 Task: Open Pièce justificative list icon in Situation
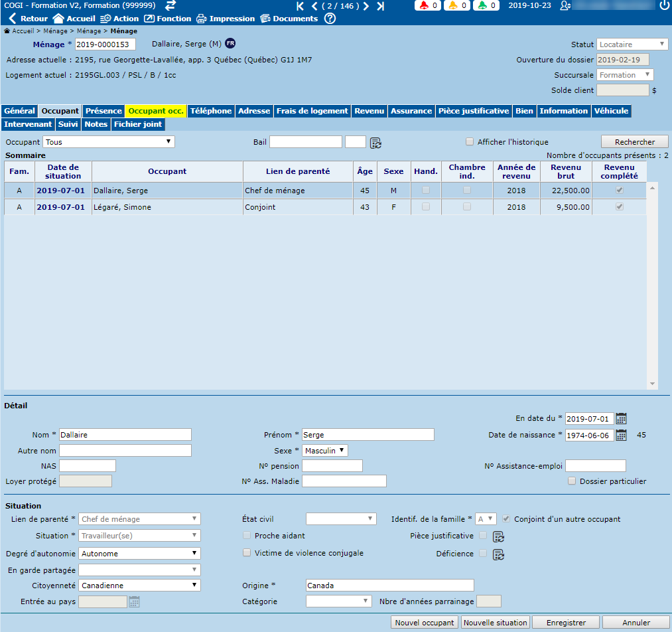coord(498,536)
